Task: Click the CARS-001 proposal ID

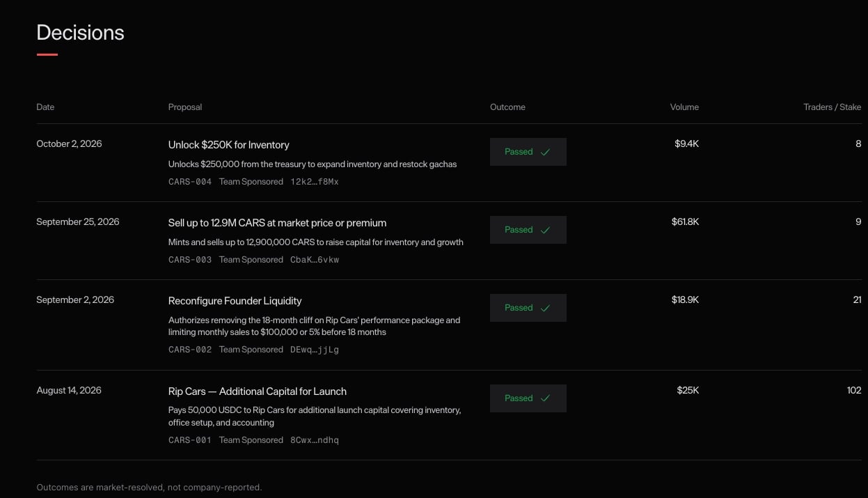Action: 190,440
